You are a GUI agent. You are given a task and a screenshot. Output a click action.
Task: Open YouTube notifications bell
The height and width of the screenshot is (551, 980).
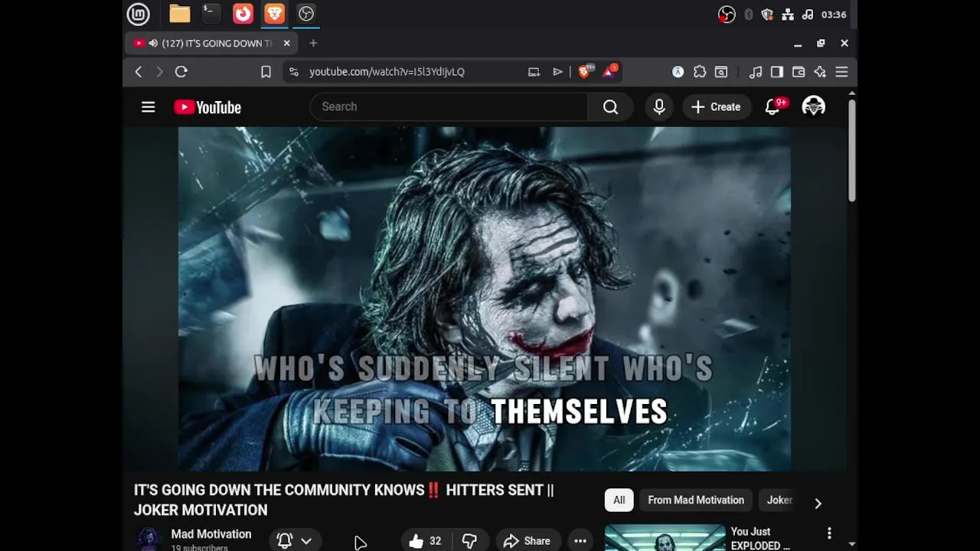(x=773, y=107)
